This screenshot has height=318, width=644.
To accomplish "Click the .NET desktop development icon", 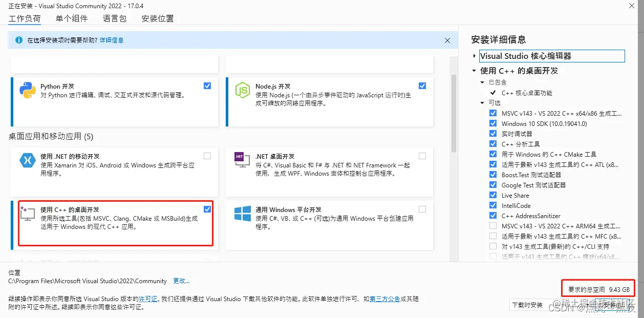I will pyautogui.click(x=242, y=160).
